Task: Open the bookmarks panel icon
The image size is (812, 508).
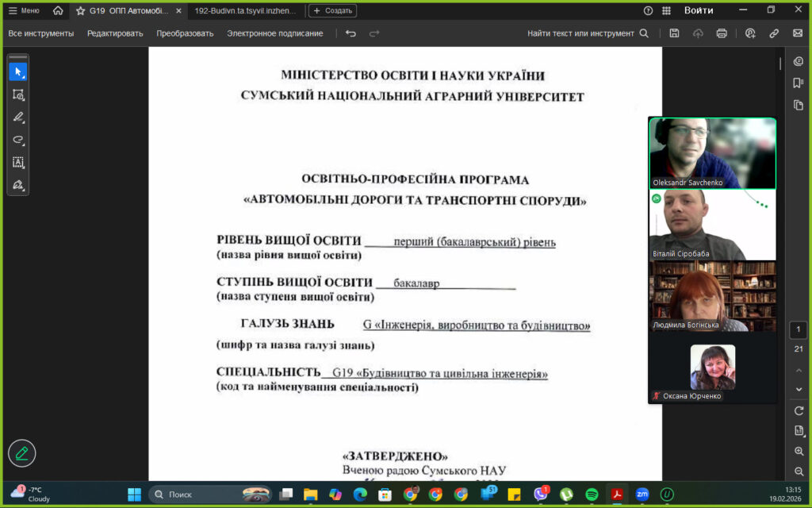Action: 799,83
